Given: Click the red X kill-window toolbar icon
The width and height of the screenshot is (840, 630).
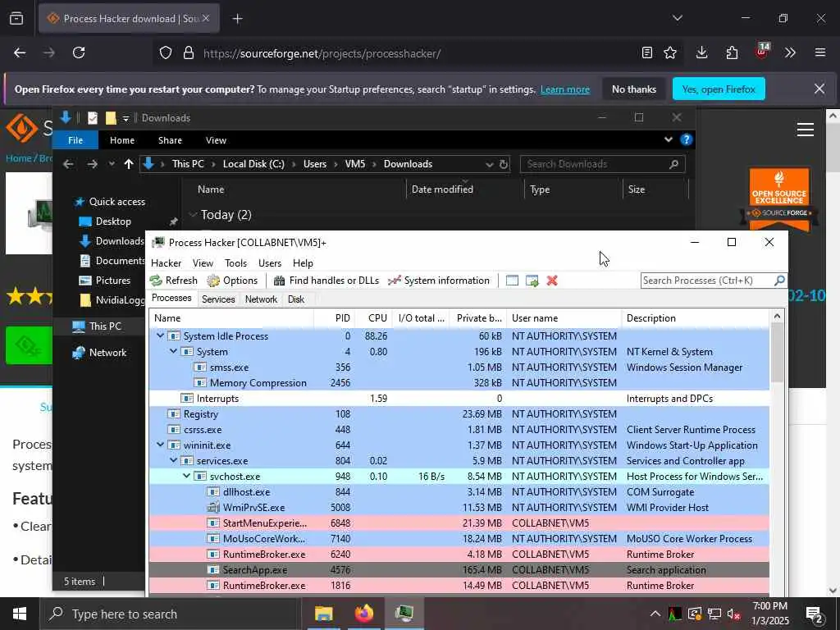Looking at the screenshot, I should pyautogui.click(x=552, y=281).
